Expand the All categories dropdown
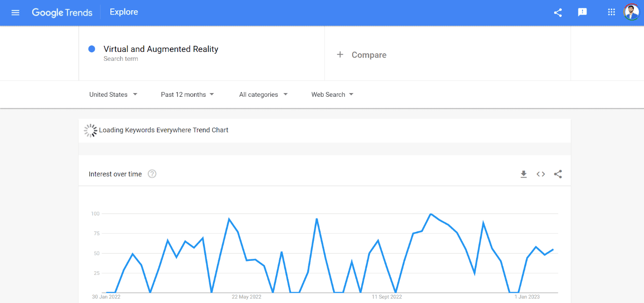 (x=263, y=94)
